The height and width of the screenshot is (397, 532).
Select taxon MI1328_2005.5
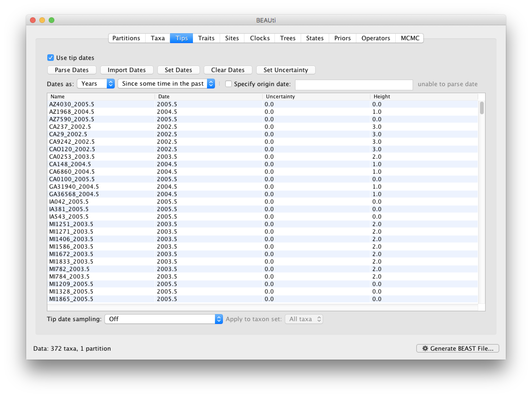(71, 291)
